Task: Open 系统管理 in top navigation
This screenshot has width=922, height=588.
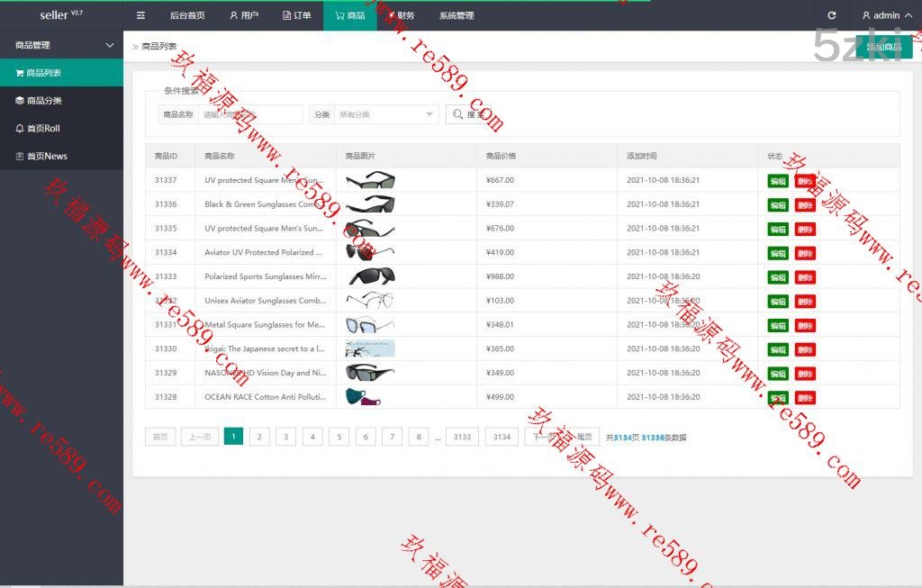Action: (456, 15)
